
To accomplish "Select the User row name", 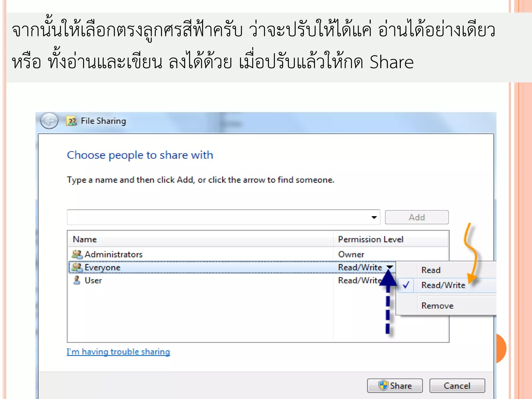I will (93, 281).
